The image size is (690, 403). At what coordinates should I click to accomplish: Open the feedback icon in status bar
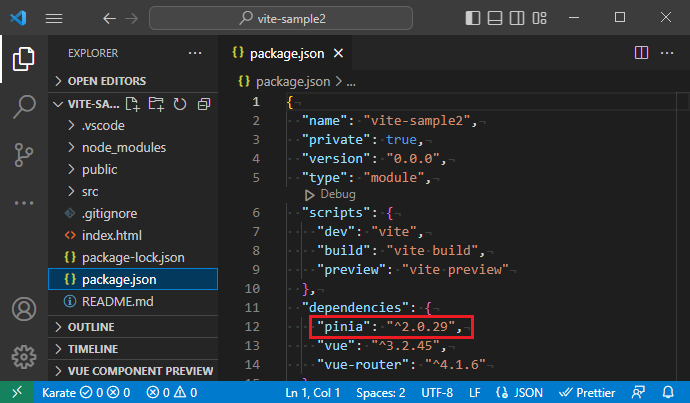(x=638, y=392)
